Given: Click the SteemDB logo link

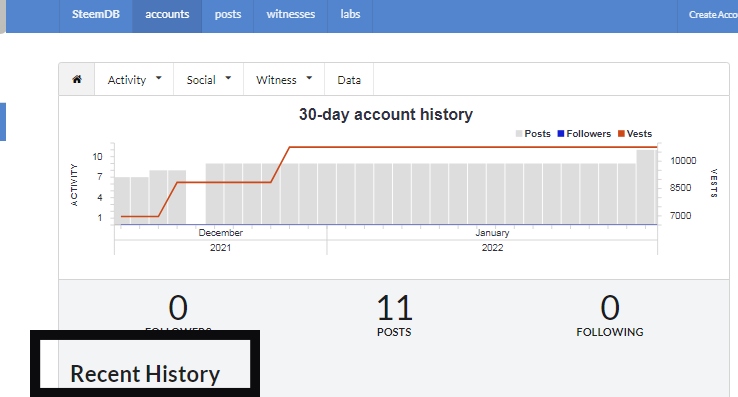Looking at the screenshot, I should (x=96, y=14).
